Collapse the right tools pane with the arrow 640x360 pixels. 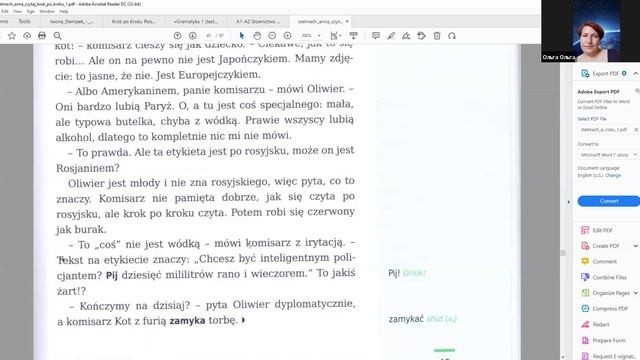(x=569, y=202)
